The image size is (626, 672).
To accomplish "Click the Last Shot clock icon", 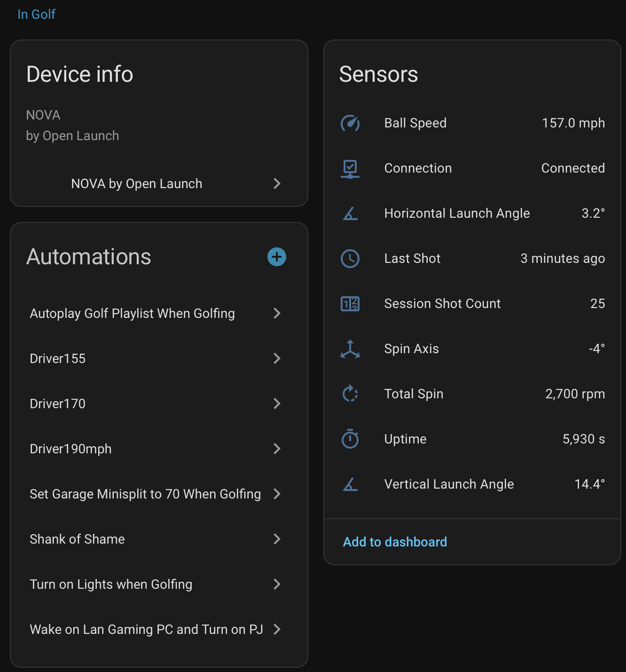I will pyautogui.click(x=350, y=259).
